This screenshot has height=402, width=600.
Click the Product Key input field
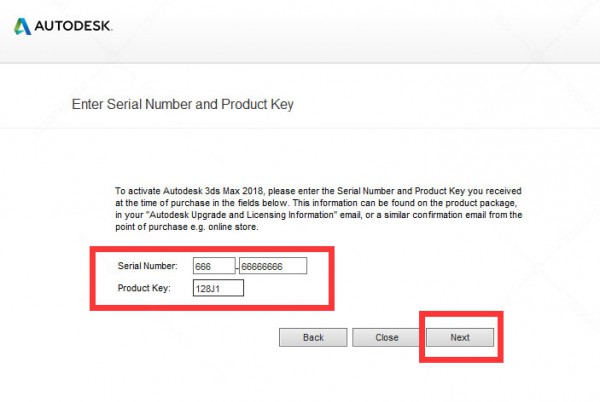click(x=218, y=289)
